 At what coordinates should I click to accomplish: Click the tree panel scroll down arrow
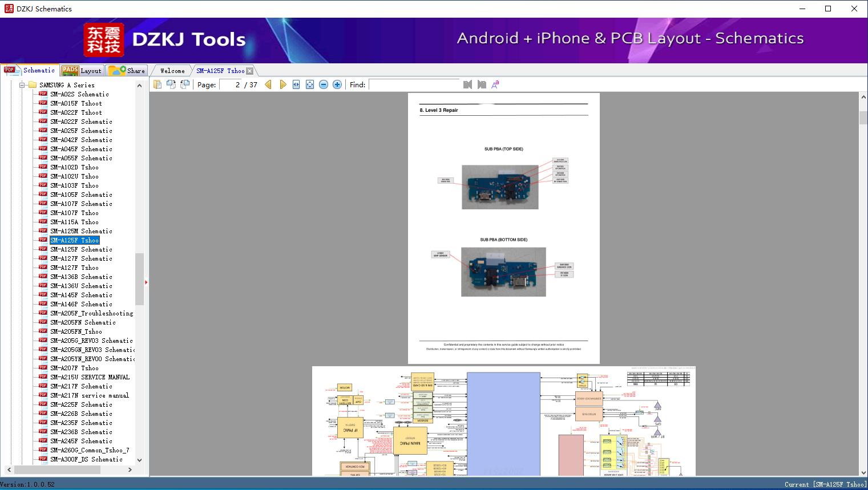pyautogui.click(x=139, y=460)
